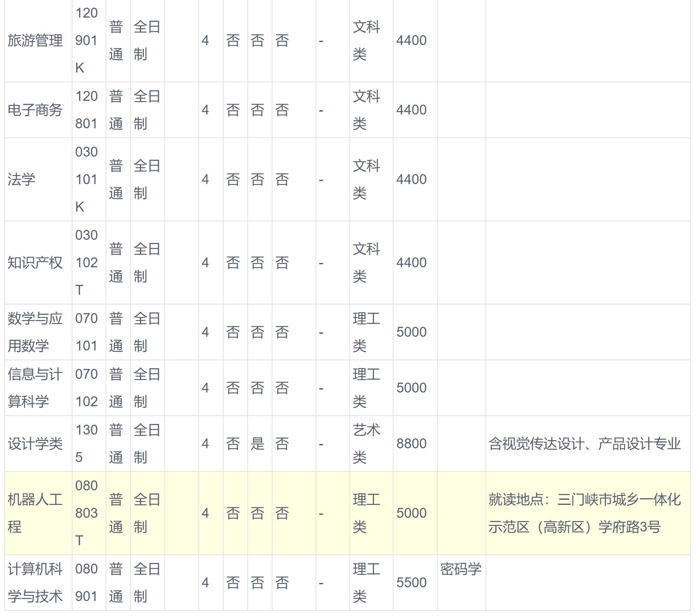The height and width of the screenshot is (616, 697).
Task: Click 全日制 in the 机器人工程 row
Action: tap(147, 513)
